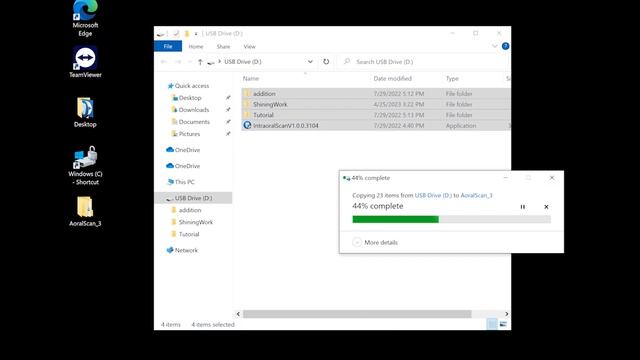This screenshot has width=640, height=360.
Task: Sort files by the Type column
Action: (452, 78)
